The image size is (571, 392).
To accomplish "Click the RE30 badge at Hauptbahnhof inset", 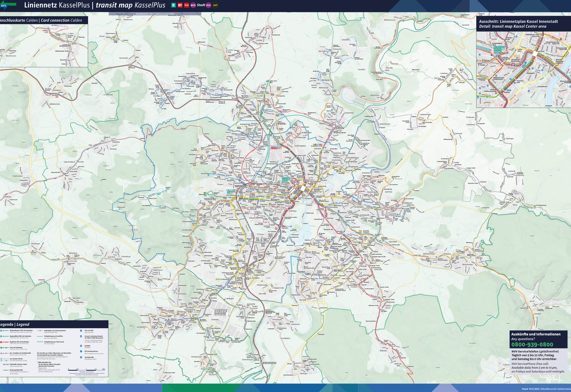I will 499,47.
